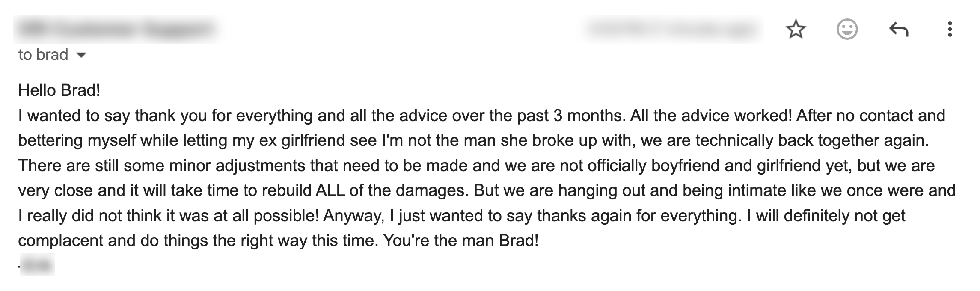The width and height of the screenshot is (980, 291).
Task: Click the word "complacent" in the last line
Action: 60,241
